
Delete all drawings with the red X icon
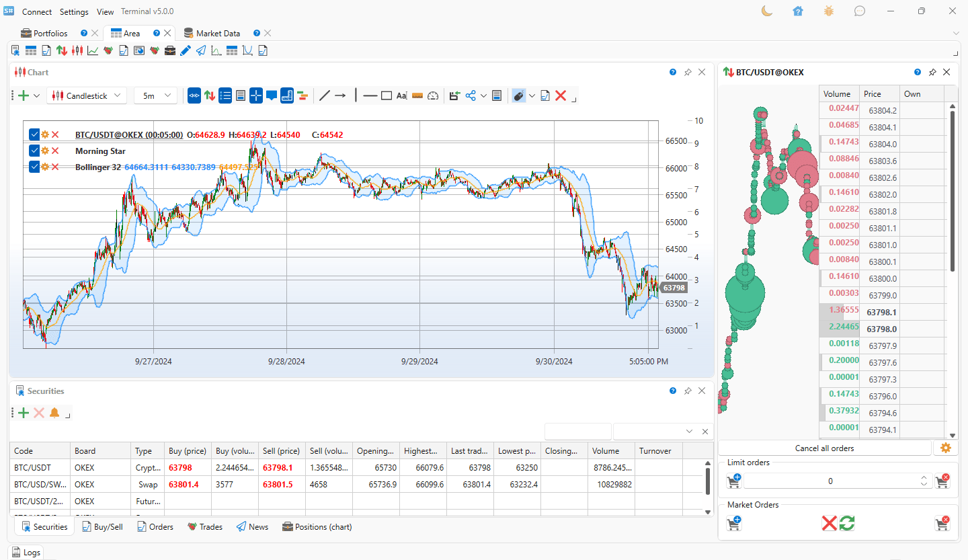point(561,95)
